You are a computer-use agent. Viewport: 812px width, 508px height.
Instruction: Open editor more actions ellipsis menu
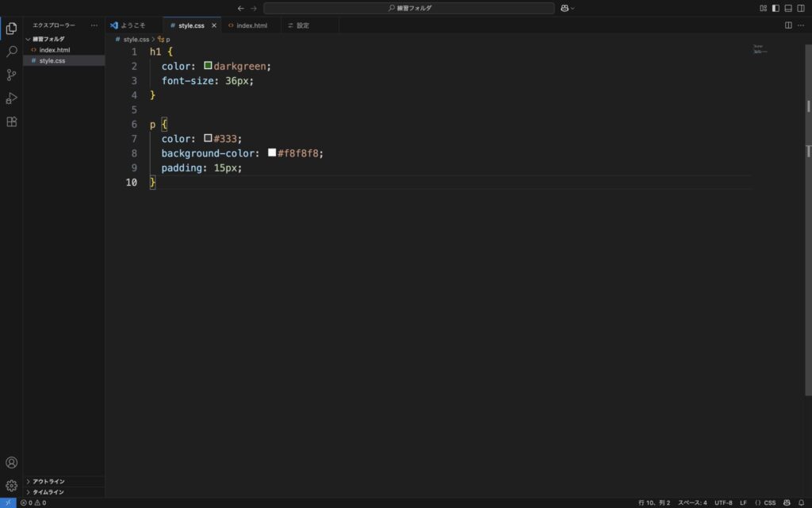click(801, 25)
